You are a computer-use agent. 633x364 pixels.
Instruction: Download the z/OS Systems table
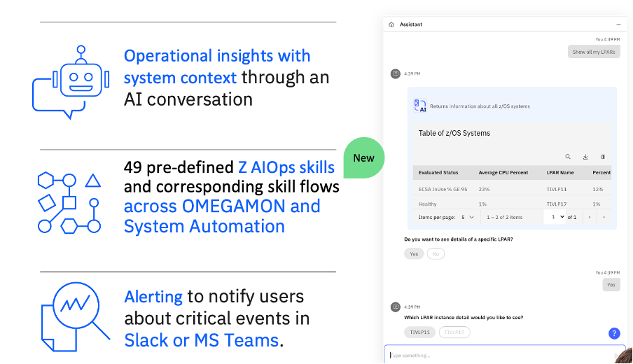pyautogui.click(x=585, y=157)
